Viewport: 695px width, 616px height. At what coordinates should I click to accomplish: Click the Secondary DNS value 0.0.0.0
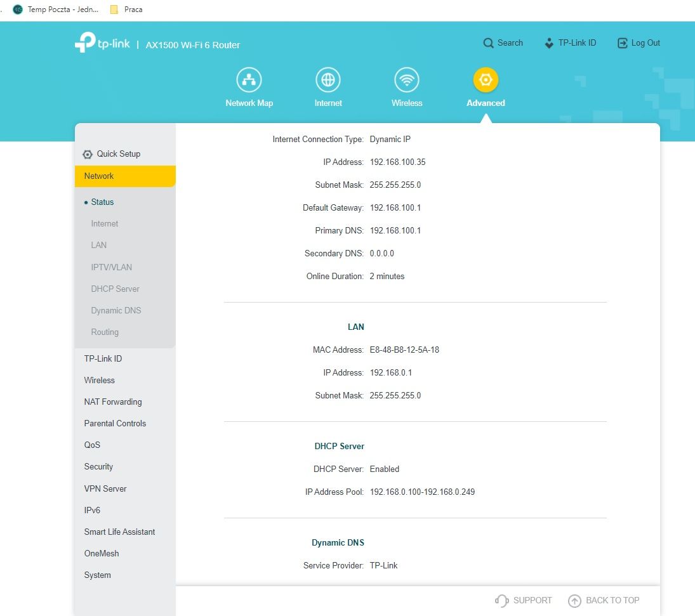pos(381,254)
